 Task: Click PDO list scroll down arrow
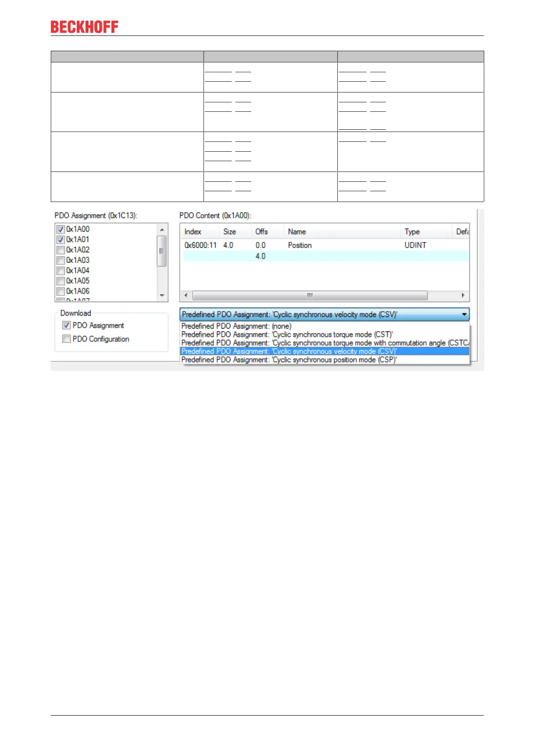tap(162, 296)
